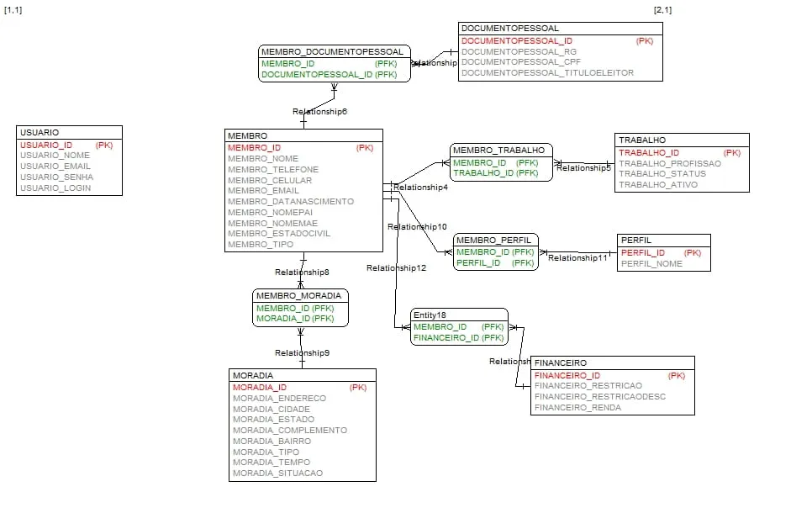The width and height of the screenshot is (812, 529).
Task: Click the MEMBRO_TELEFONE attribute
Action: pyautogui.click(x=273, y=169)
